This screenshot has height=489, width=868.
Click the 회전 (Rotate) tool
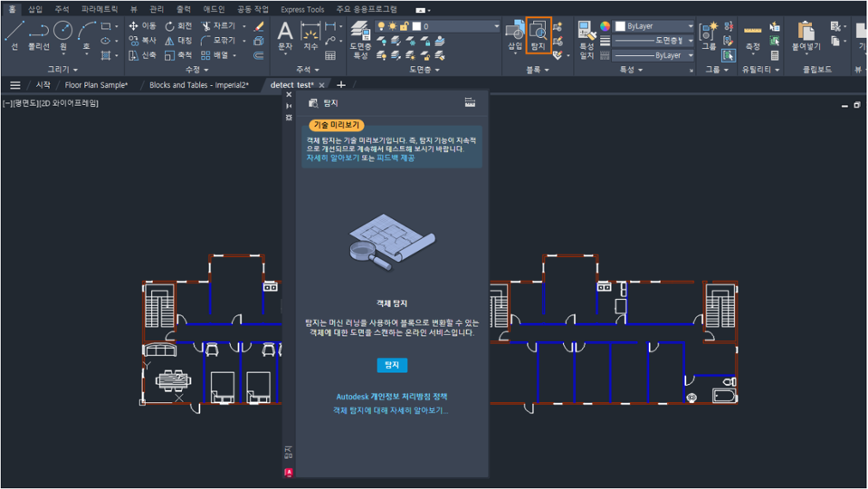[178, 26]
